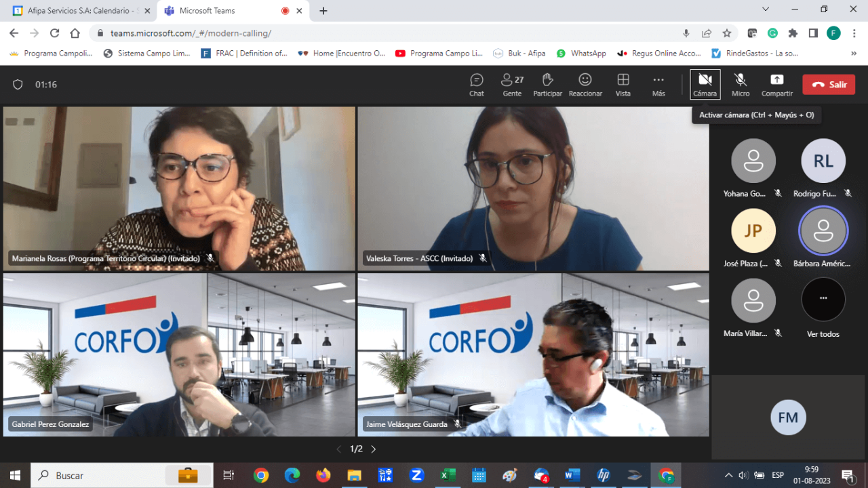
Task: Turn on the Cámara toggle
Action: point(705,85)
